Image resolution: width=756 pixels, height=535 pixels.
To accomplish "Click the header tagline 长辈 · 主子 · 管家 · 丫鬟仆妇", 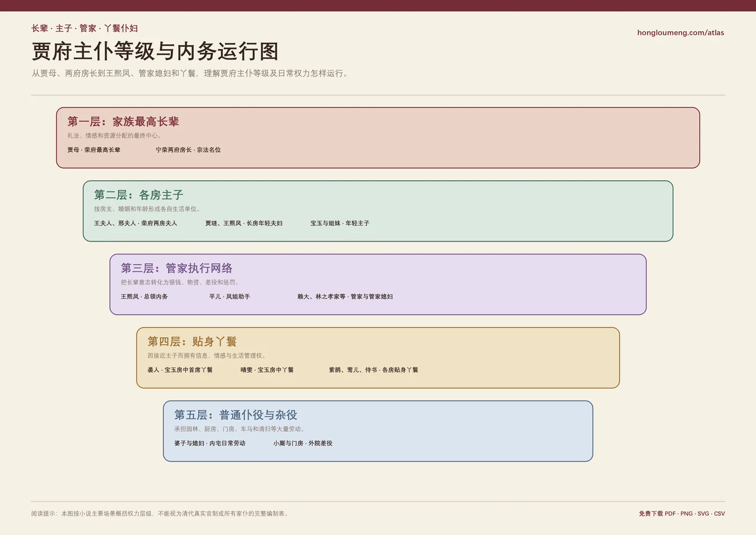I will coord(84,28).
